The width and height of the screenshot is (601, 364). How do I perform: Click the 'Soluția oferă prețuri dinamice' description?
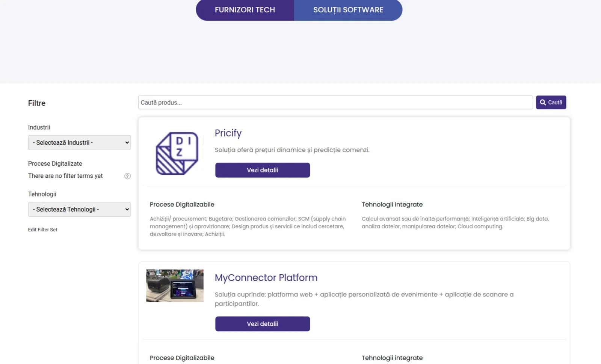[292, 150]
